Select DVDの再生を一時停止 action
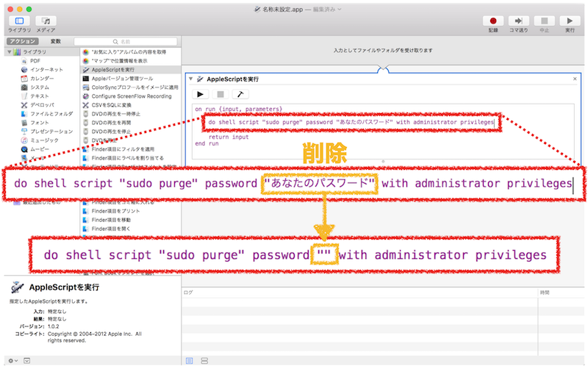The image size is (588, 369). 116,114
